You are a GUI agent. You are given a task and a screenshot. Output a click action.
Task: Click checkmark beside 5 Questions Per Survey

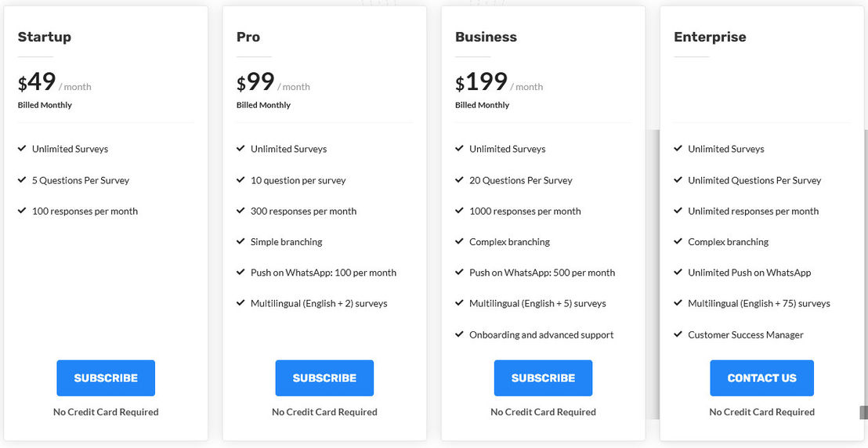pos(22,180)
